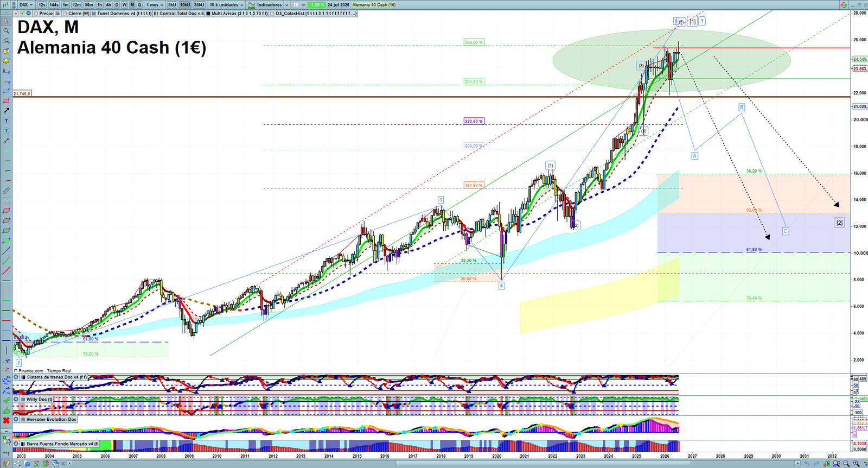868x468 pixels.
Task: Open the chat comments icon at the bottom
Action: (27, 463)
